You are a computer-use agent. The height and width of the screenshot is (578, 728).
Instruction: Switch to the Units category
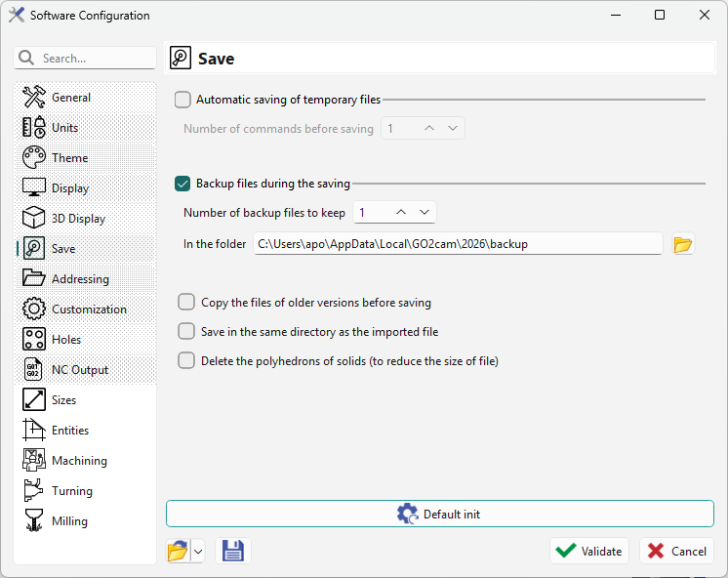[64, 128]
